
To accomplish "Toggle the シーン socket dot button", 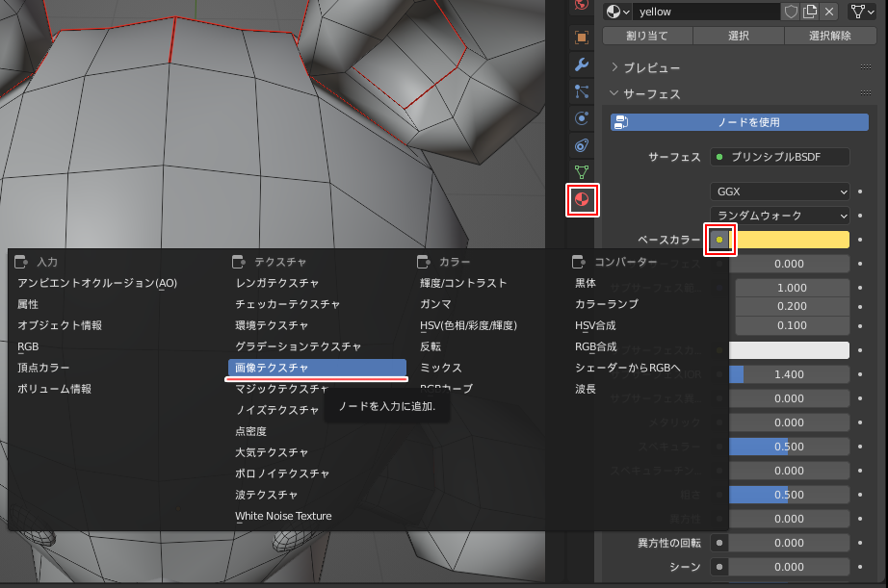I will coord(719,567).
